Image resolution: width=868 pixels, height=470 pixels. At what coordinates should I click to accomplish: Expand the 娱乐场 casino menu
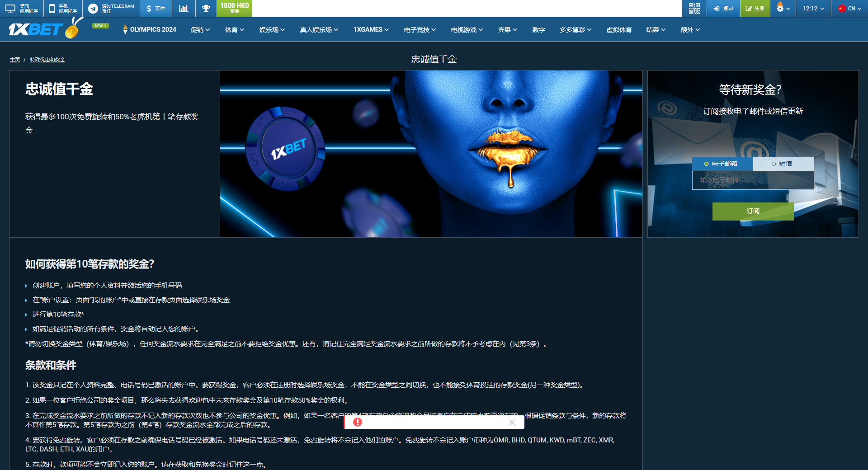(272, 30)
